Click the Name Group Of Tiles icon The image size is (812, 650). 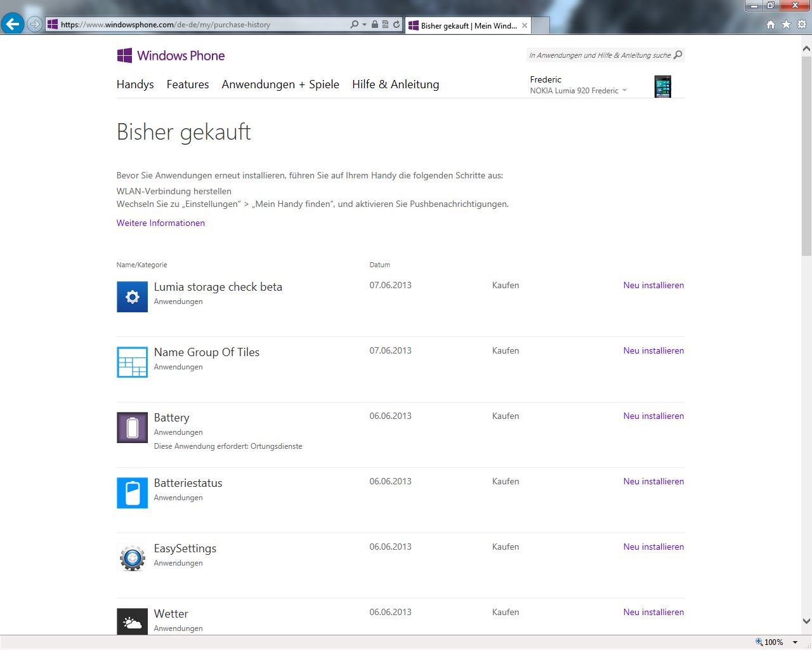(132, 362)
